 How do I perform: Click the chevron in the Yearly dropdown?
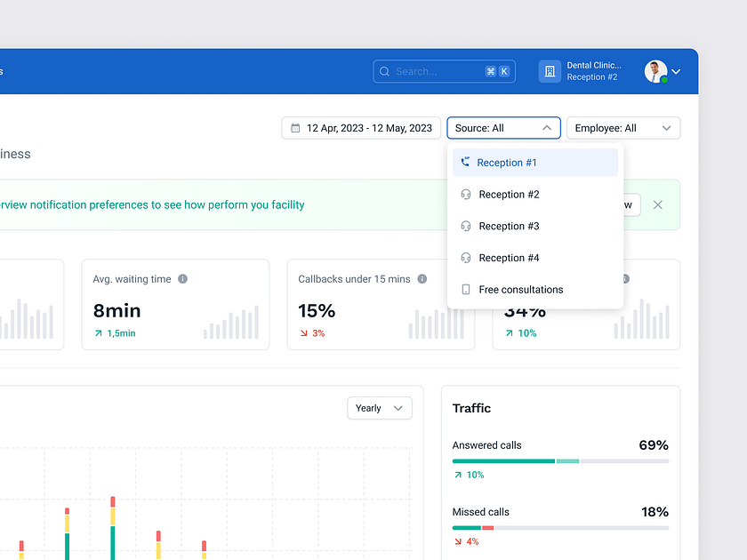pos(398,408)
